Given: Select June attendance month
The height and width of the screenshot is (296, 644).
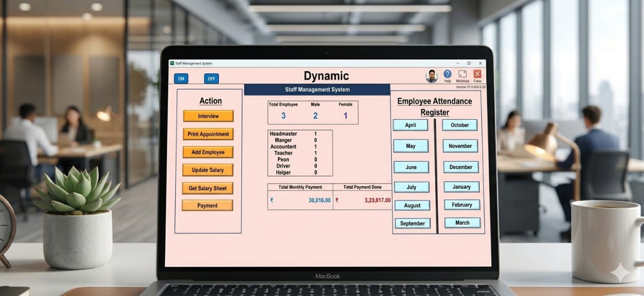Looking at the screenshot, I should click(411, 167).
